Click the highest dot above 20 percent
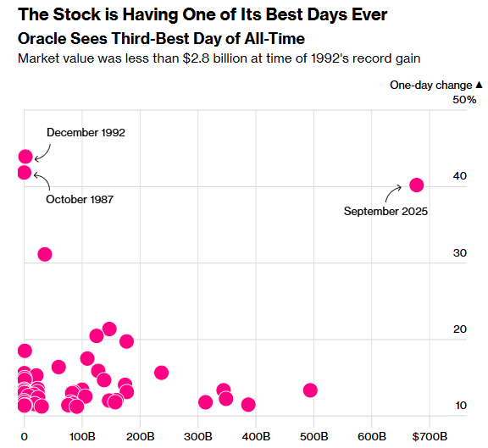 [x=109, y=329]
